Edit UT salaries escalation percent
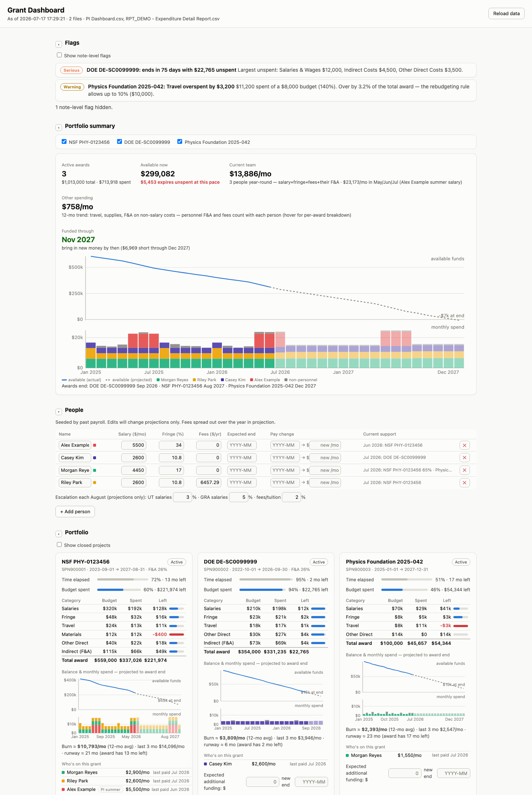 coord(182,497)
